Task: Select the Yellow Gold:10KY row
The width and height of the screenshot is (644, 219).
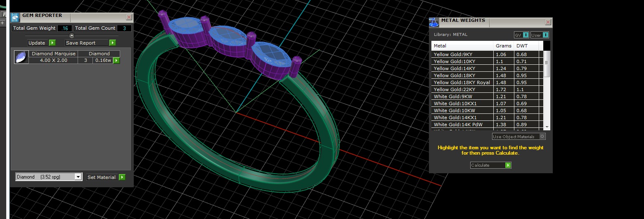Action: click(488, 61)
